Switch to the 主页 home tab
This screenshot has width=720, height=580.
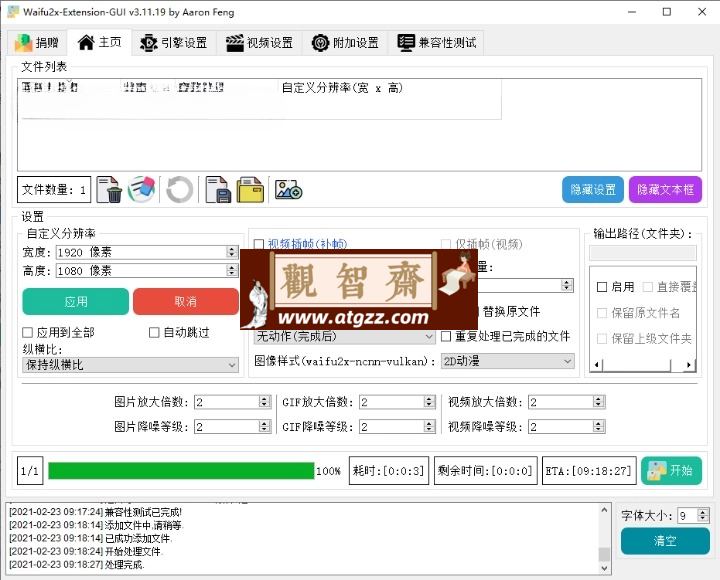pyautogui.click(x=100, y=42)
